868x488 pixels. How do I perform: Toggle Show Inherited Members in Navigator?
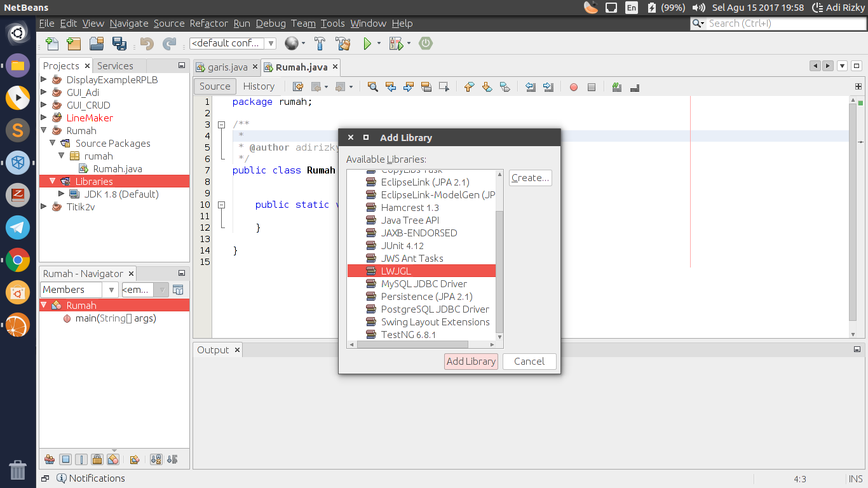coord(178,289)
